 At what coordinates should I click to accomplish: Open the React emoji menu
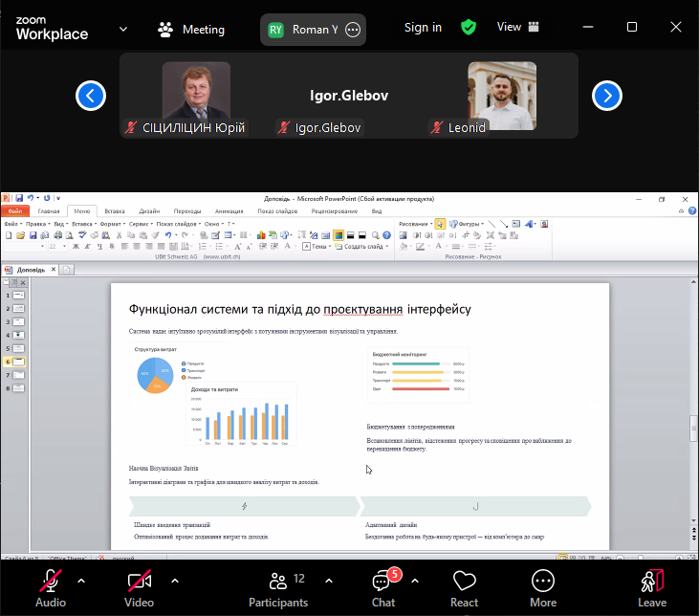[465, 585]
